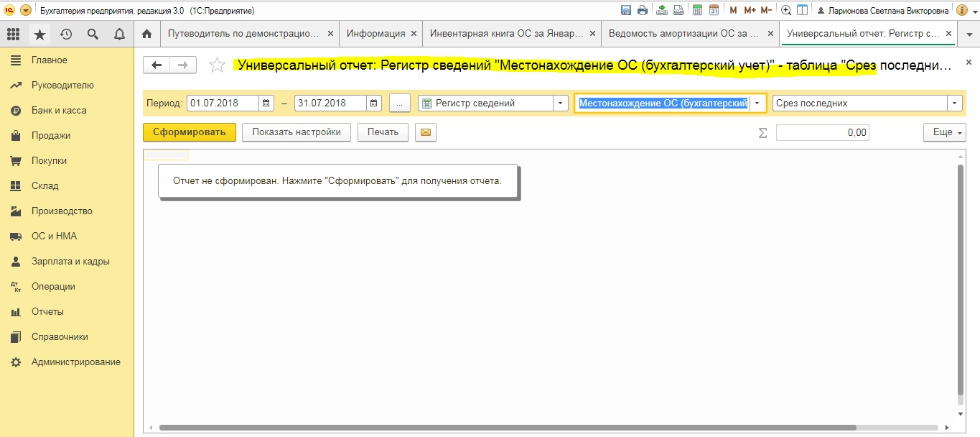The width and height of the screenshot is (980, 437).
Task: Click the Save diskette icon in title bar
Action: click(626, 10)
